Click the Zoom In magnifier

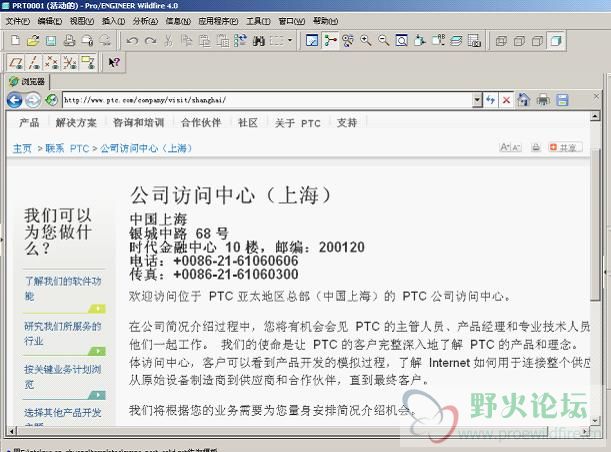coord(366,41)
